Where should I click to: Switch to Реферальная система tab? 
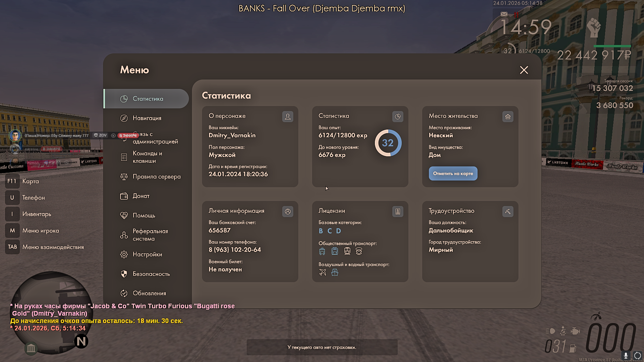pyautogui.click(x=150, y=235)
